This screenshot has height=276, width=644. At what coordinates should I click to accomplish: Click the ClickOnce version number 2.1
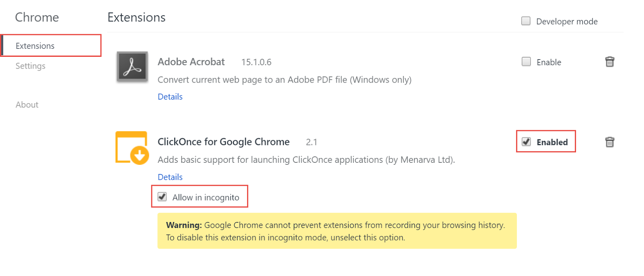pos(311,142)
